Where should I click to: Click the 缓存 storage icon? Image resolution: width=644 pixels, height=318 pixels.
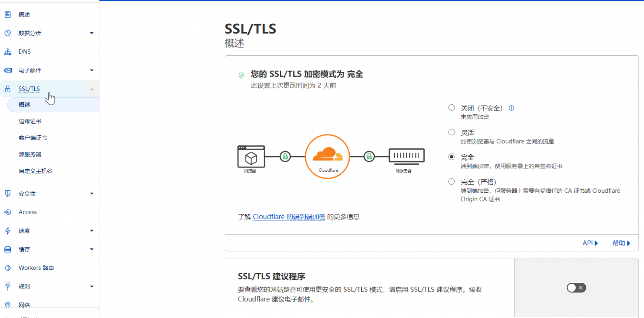click(x=7, y=249)
